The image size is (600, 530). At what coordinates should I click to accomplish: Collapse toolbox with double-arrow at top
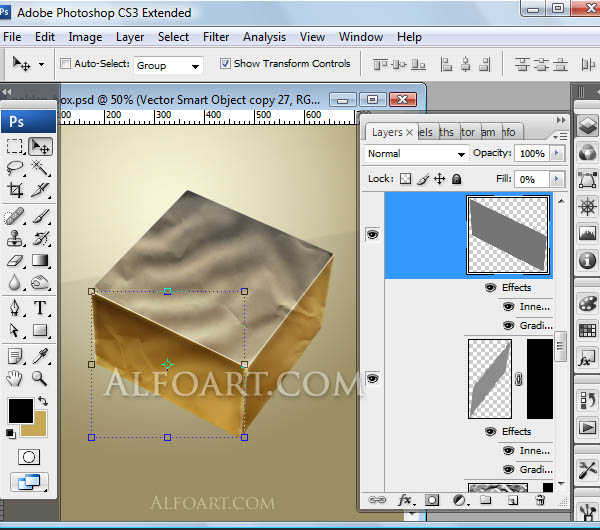[x=7, y=92]
